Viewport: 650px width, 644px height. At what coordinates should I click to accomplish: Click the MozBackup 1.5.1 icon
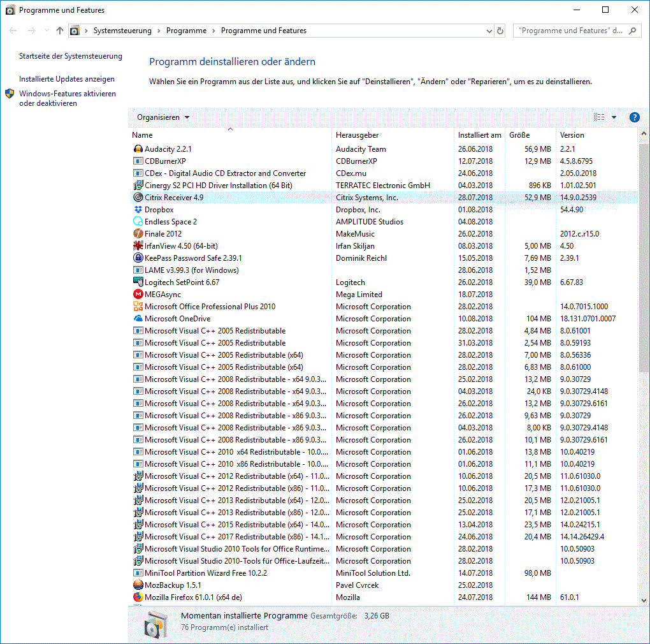(138, 585)
